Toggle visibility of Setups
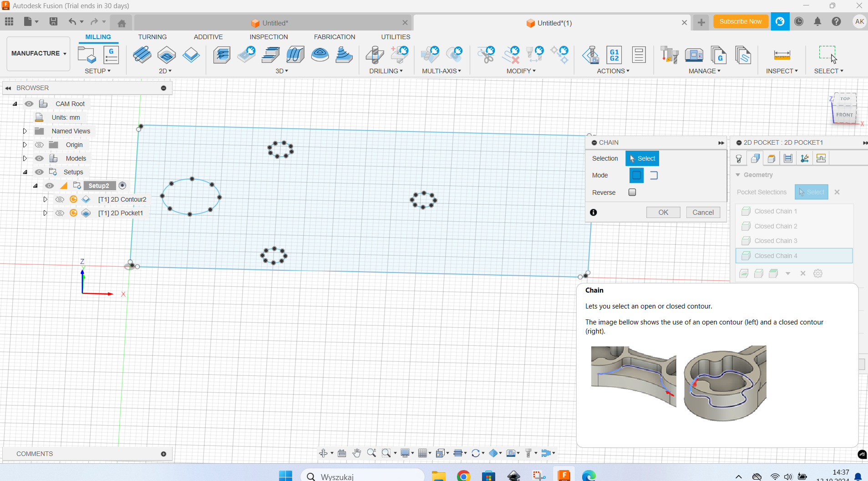This screenshot has width=868, height=481. coord(40,172)
